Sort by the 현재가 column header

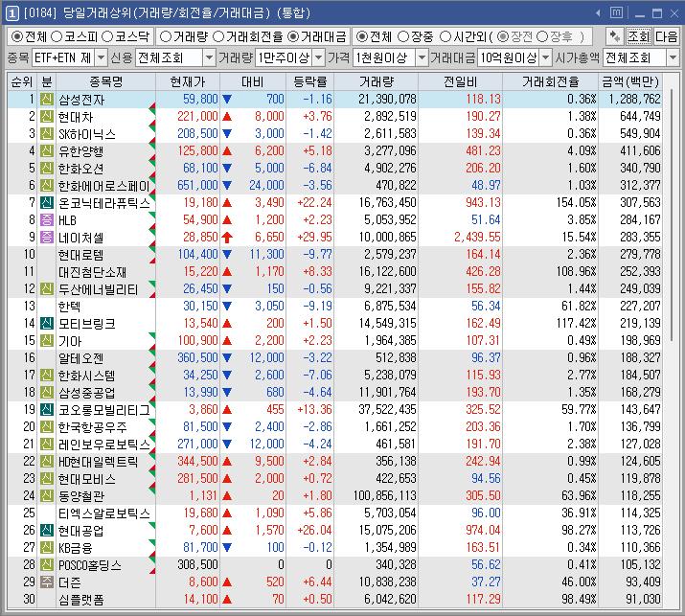coord(188,81)
